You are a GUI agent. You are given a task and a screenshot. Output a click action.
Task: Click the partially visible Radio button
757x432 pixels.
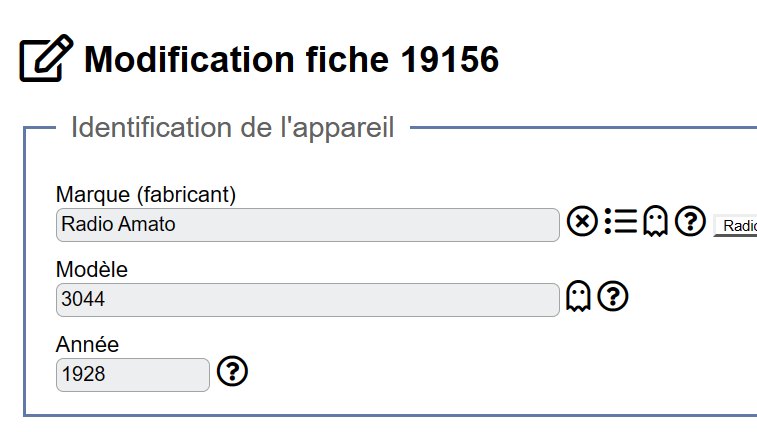pos(735,225)
